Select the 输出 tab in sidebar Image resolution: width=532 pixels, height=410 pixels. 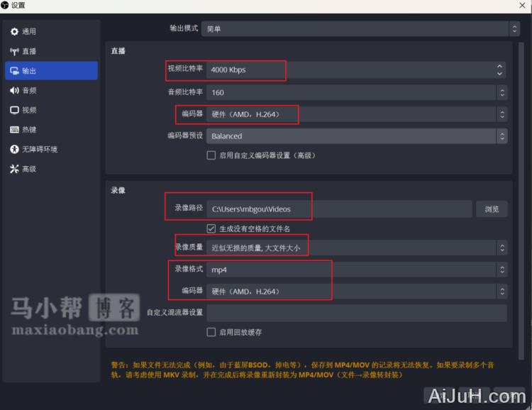[x=50, y=71]
